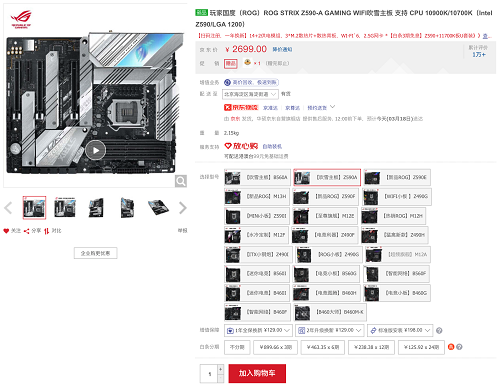Click the gift item thumbnail icon
The height and width of the screenshot is (387, 500).
[247, 62]
